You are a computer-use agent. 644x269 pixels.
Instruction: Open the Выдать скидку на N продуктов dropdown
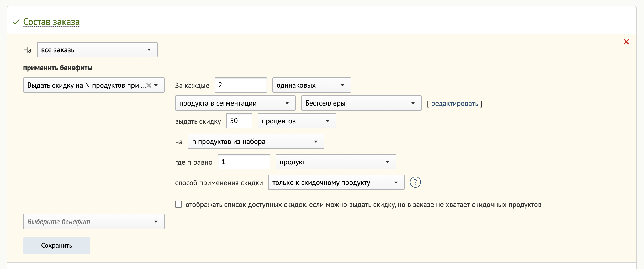pyautogui.click(x=94, y=85)
